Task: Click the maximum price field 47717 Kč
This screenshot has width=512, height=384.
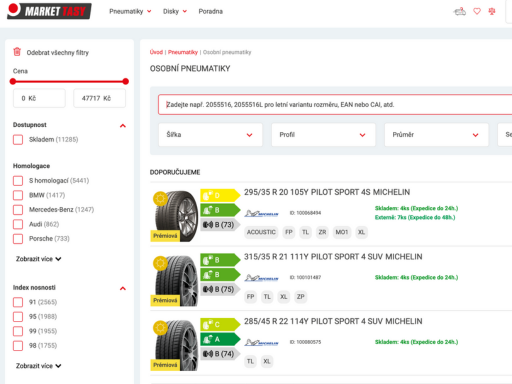Action: click(100, 98)
